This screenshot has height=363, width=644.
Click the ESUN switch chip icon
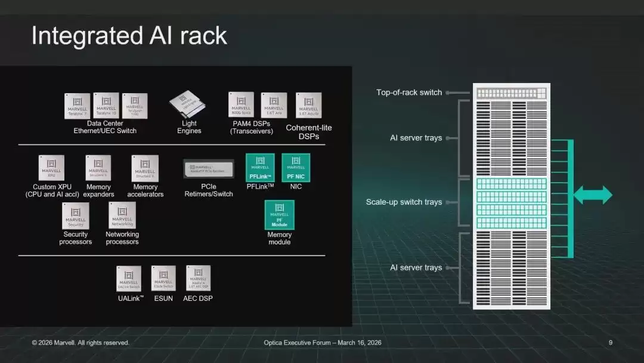point(163,279)
